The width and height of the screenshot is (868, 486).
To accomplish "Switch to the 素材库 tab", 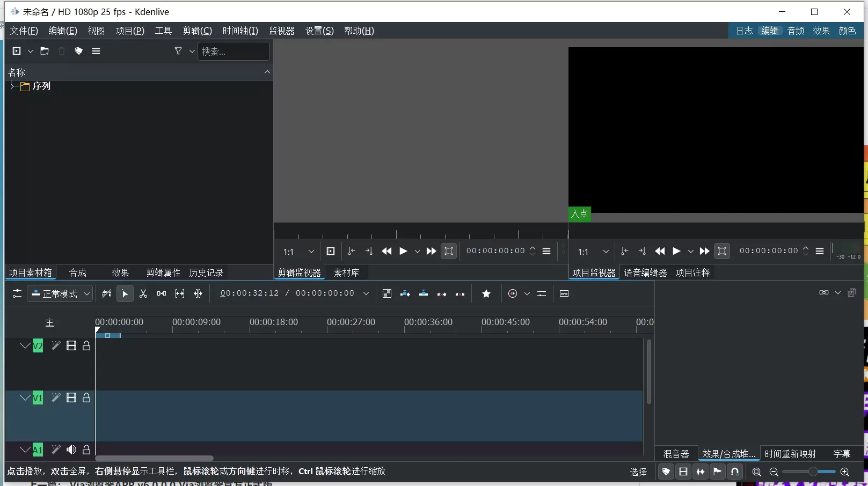I will pyautogui.click(x=346, y=273).
